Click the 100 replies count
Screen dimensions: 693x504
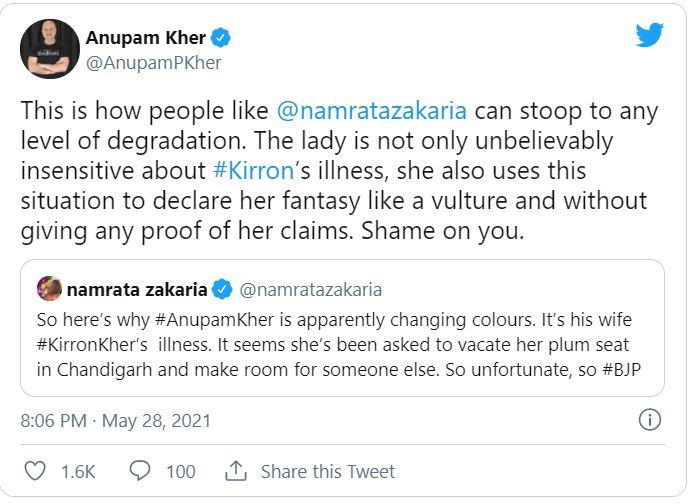point(180,471)
